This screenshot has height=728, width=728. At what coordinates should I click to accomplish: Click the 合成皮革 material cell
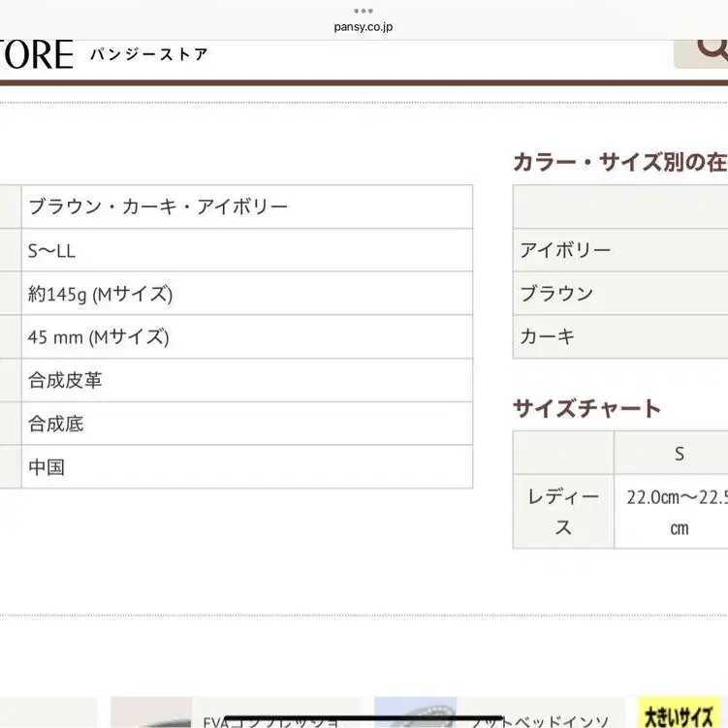246,380
